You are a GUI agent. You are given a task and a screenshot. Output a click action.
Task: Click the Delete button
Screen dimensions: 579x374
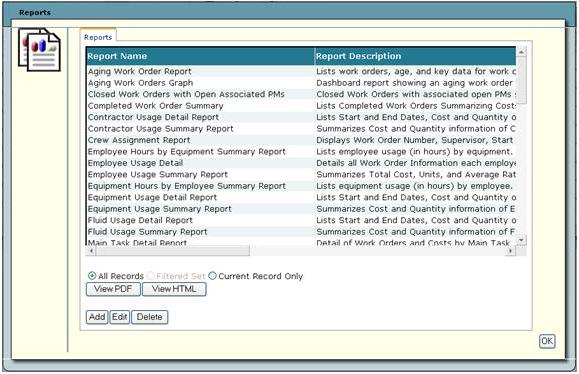click(150, 317)
